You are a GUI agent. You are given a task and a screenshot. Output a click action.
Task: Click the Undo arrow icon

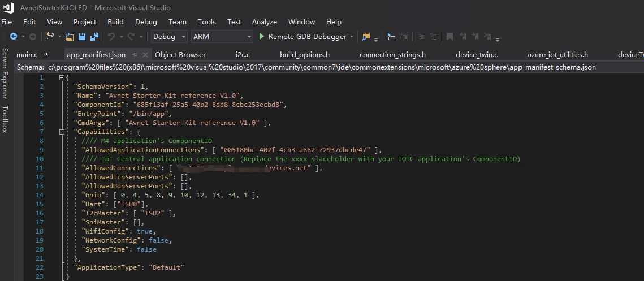111,37
